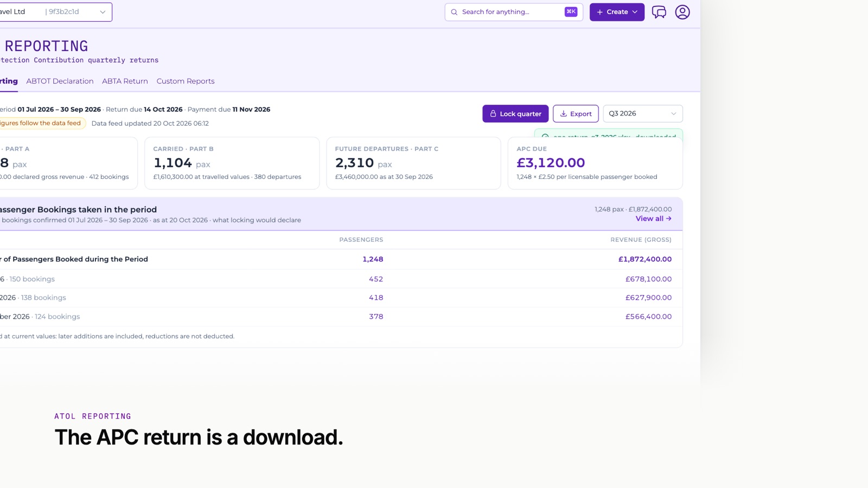Click the 1,248 passengers total value
Screen dimensions: 868x488
point(373,259)
